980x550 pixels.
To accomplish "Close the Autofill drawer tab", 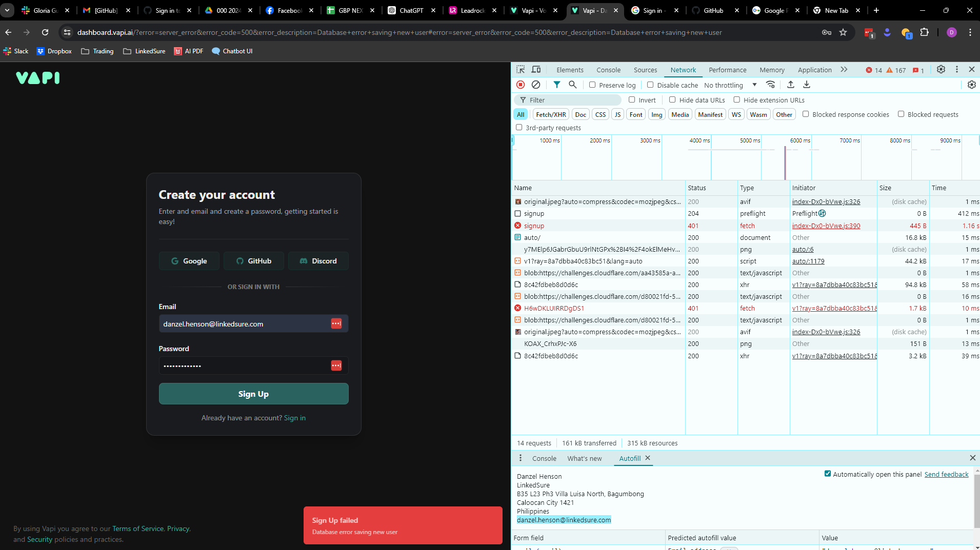I will coord(648,458).
